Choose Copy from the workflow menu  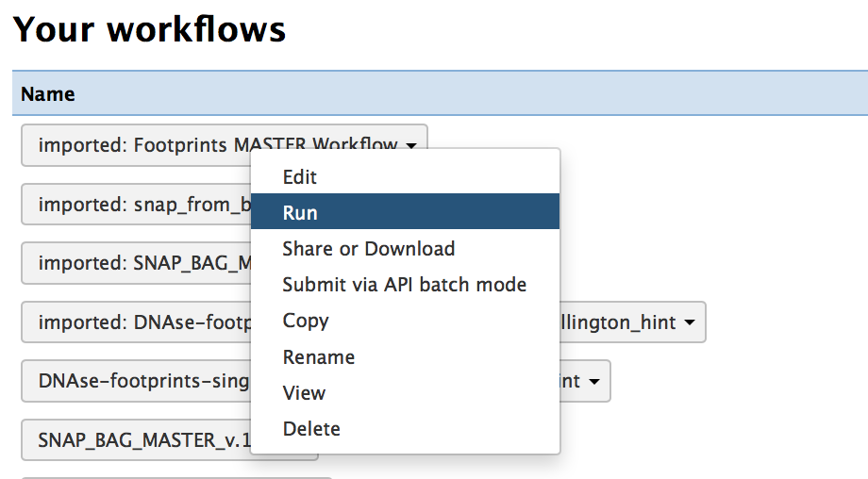[405, 321]
